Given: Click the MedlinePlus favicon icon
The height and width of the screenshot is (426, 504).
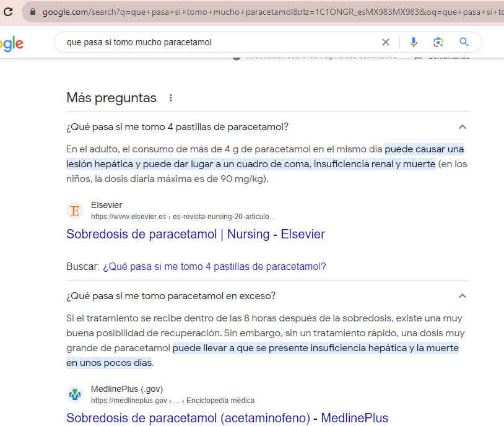Looking at the screenshot, I should click(x=75, y=394).
